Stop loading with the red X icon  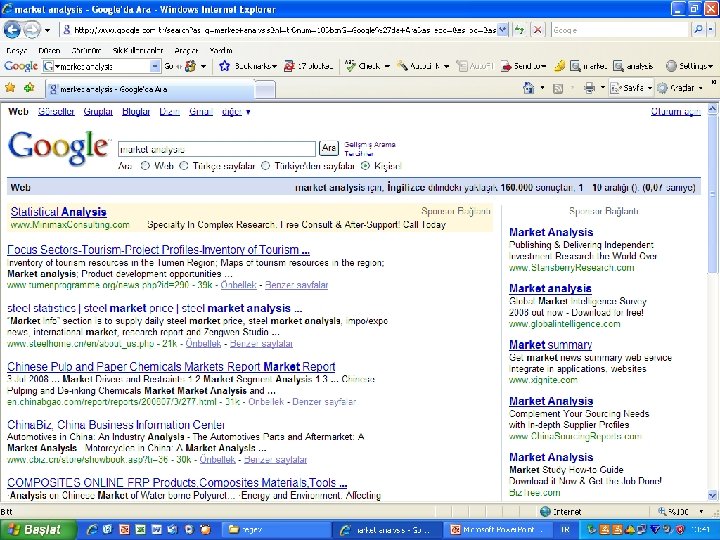tap(537, 30)
